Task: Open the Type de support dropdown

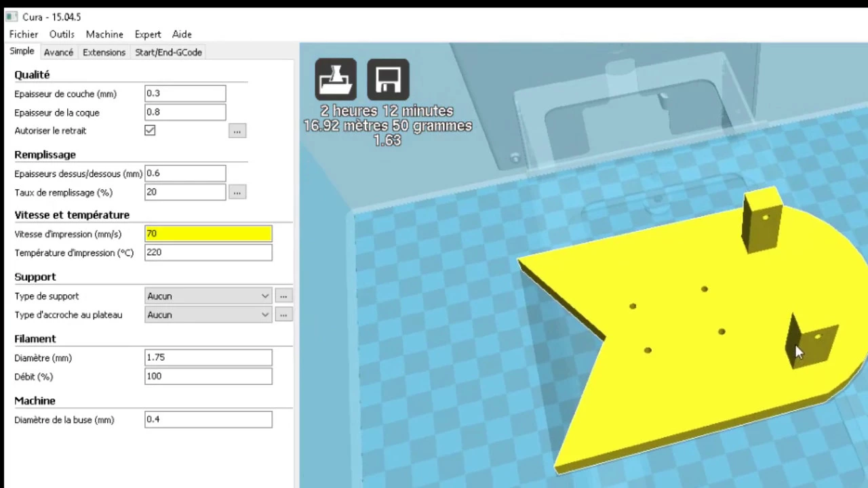Action: pos(208,296)
